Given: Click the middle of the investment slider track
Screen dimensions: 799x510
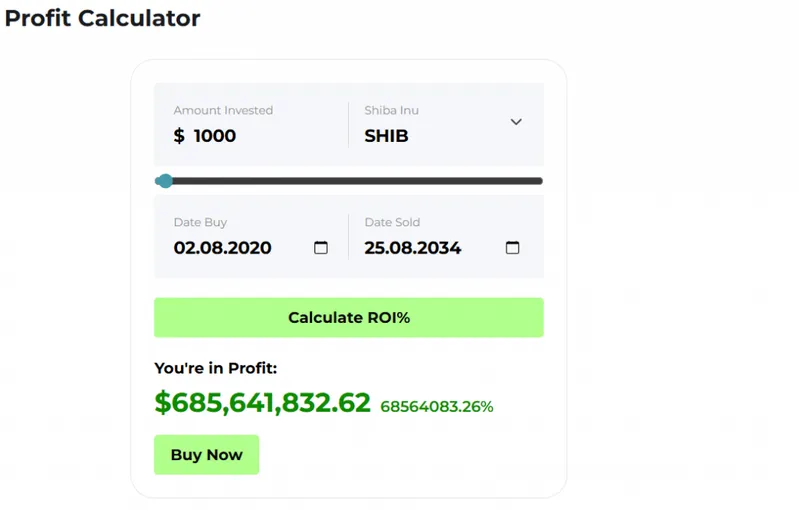Looking at the screenshot, I should [349, 181].
